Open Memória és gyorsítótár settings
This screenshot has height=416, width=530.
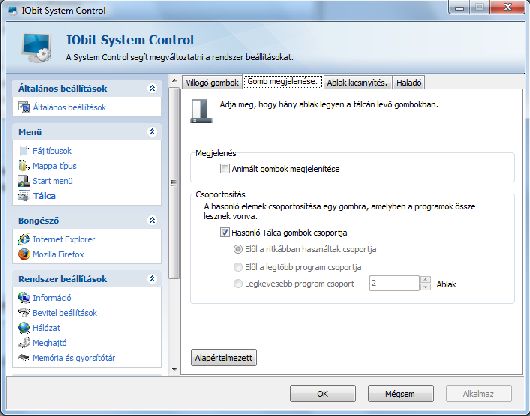(74, 358)
